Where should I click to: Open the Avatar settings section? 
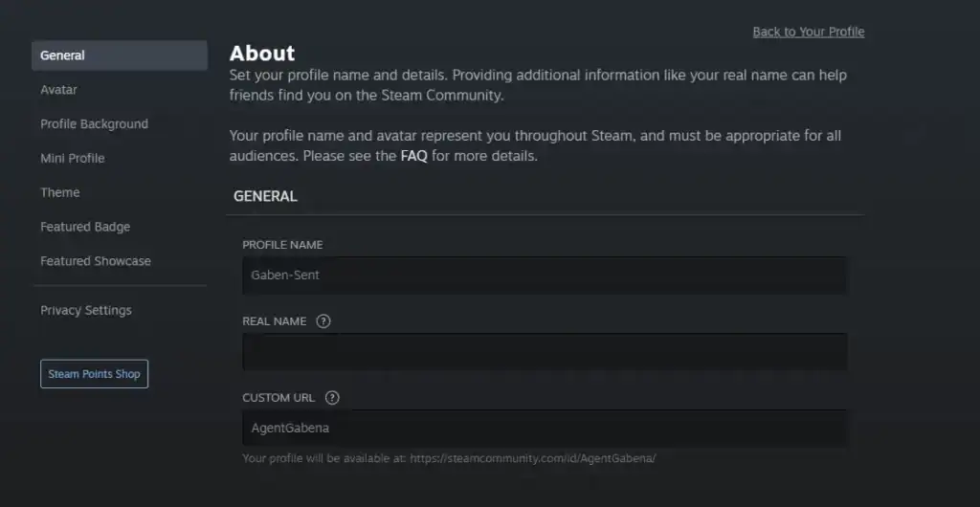[x=59, y=90]
